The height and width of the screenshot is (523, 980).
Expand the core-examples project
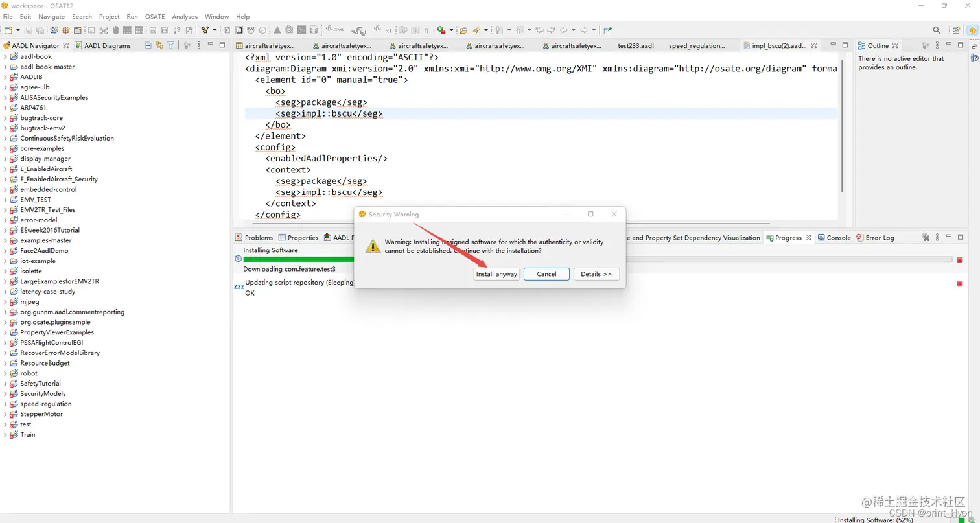[5, 148]
